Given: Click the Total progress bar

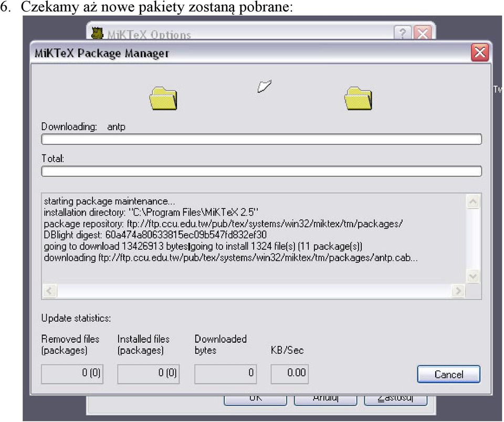Looking at the screenshot, I should pyautogui.click(x=261, y=171).
